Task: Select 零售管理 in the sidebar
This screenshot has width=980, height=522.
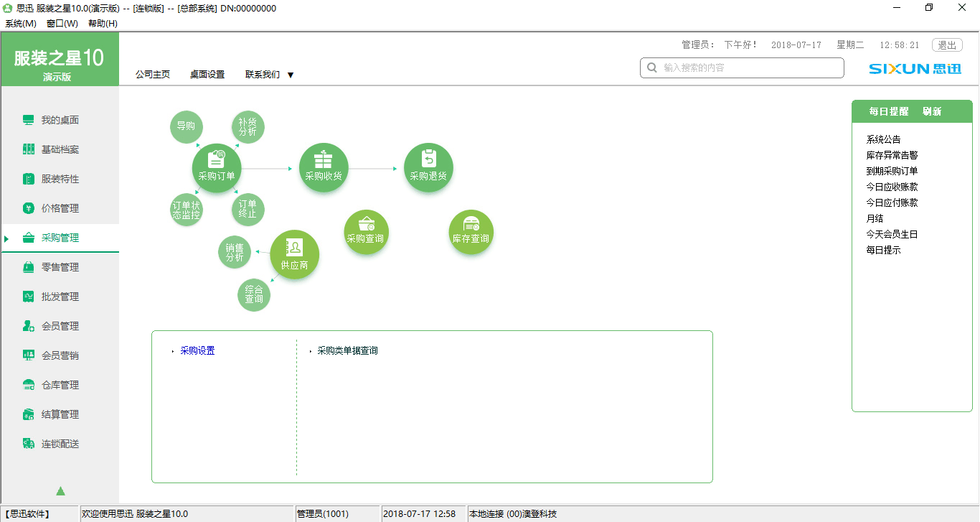Action: tap(60, 267)
